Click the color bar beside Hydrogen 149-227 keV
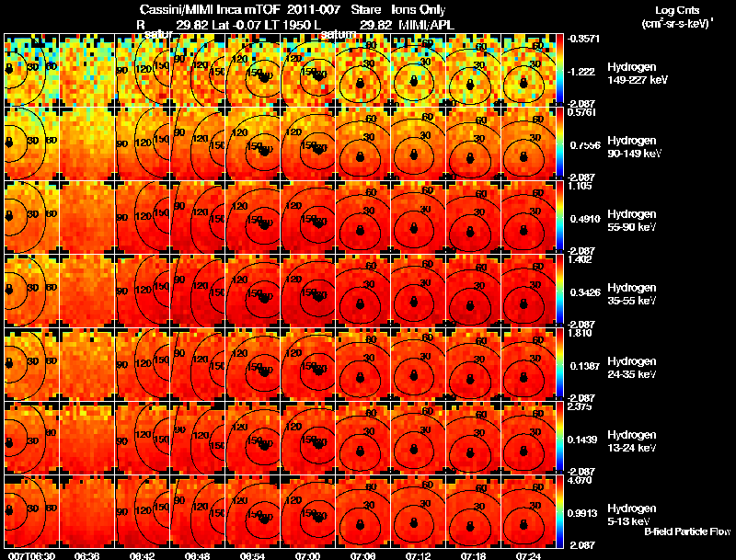736x560 pixels. pyautogui.click(x=559, y=70)
